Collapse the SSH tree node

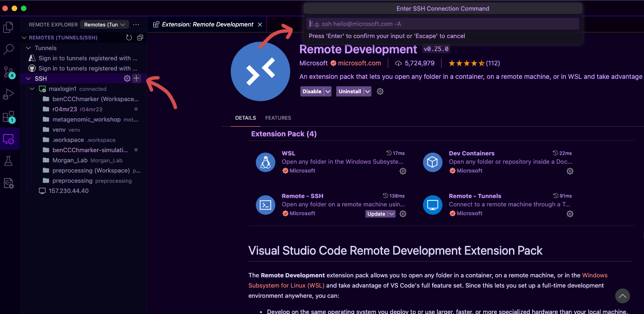click(x=29, y=78)
